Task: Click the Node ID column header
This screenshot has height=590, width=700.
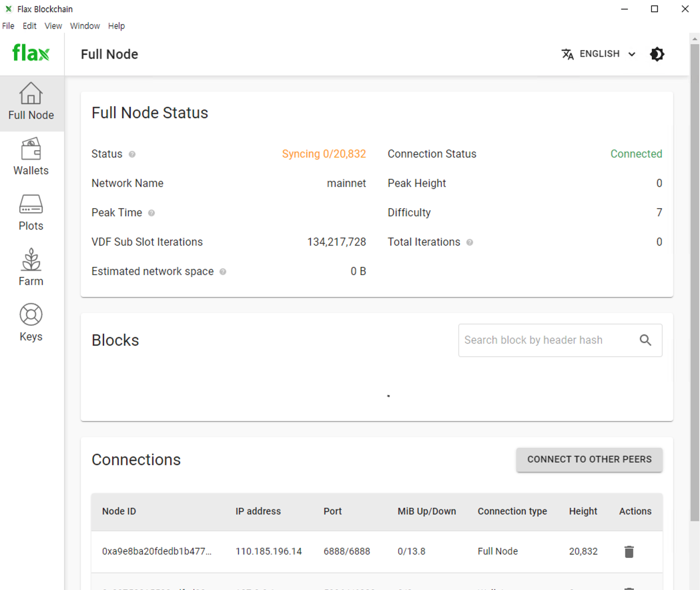Action: (119, 511)
